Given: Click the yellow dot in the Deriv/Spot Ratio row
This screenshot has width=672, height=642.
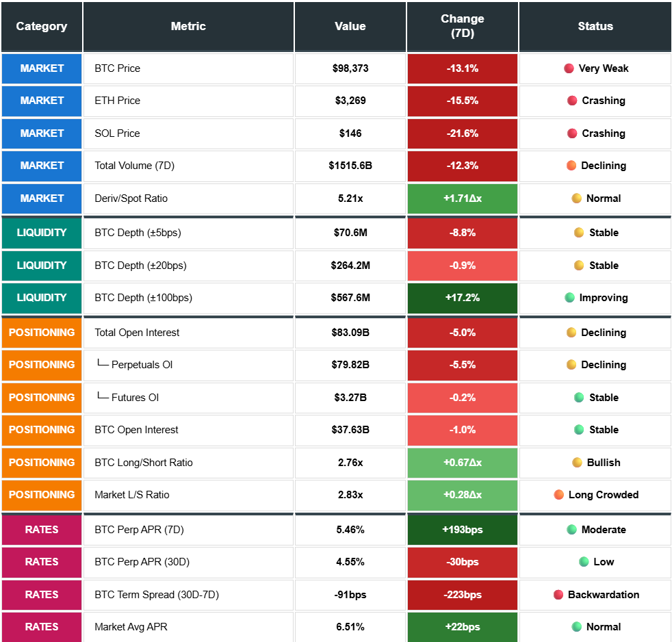Looking at the screenshot, I should tap(577, 198).
